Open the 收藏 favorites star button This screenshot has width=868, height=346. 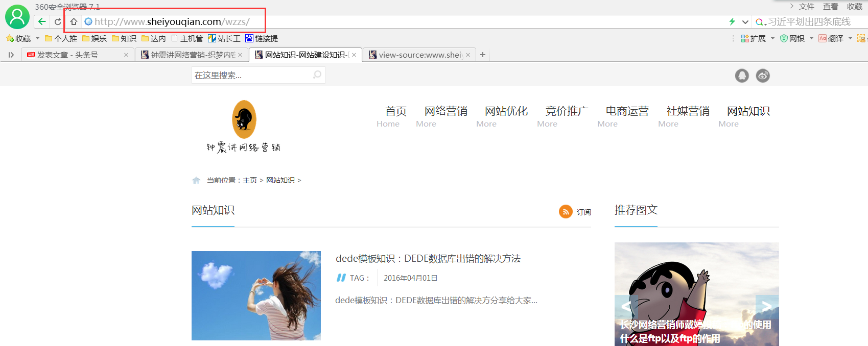pyautogui.click(x=18, y=38)
